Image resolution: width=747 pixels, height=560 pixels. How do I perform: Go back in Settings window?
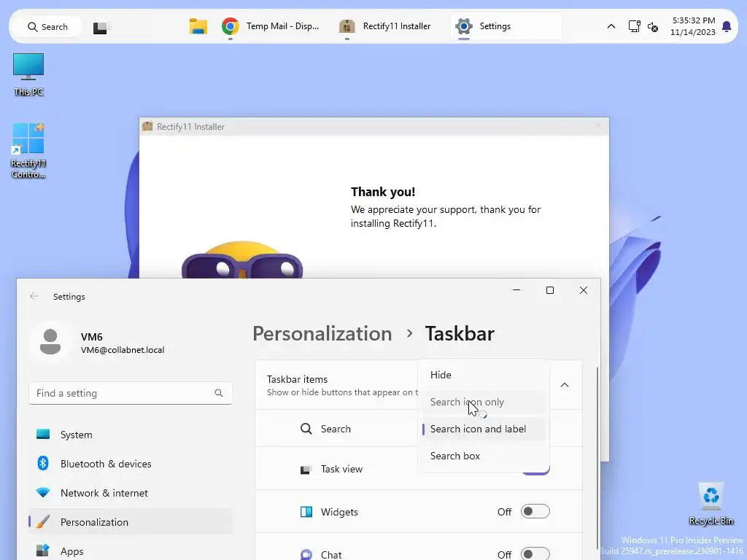click(34, 297)
